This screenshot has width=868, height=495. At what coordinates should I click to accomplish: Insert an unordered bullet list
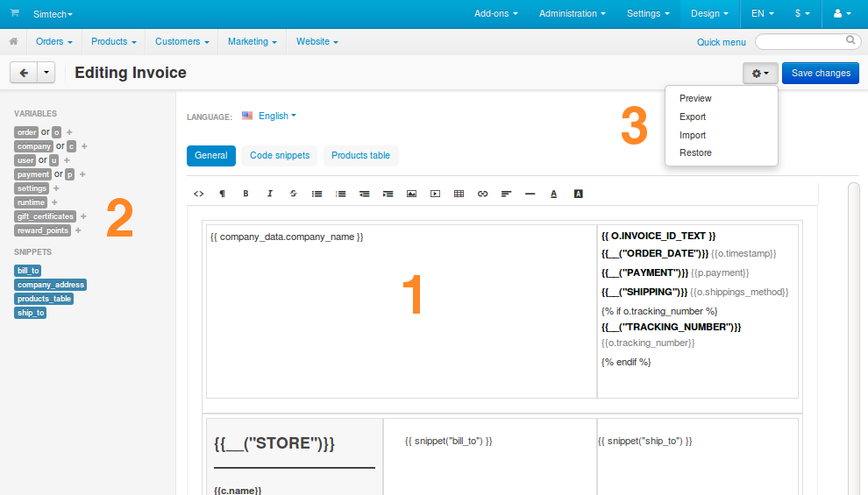(317, 194)
